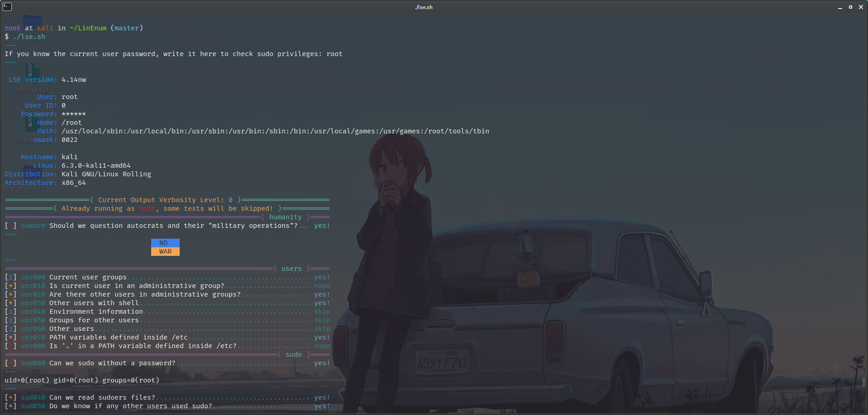This screenshot has height=415, width=868.
Task: Click the 'Environment information' test description
Action: 96,311
